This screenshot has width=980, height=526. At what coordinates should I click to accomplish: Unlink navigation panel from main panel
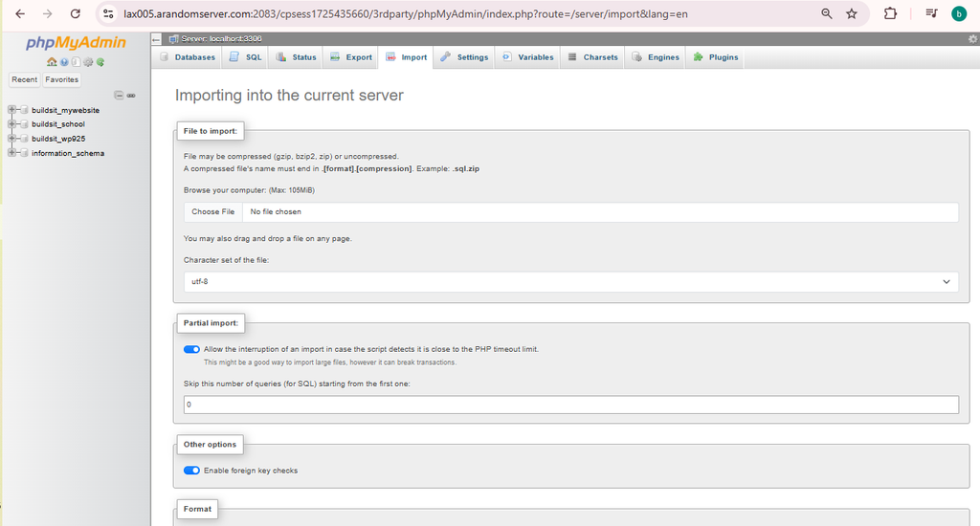point(131,96)
